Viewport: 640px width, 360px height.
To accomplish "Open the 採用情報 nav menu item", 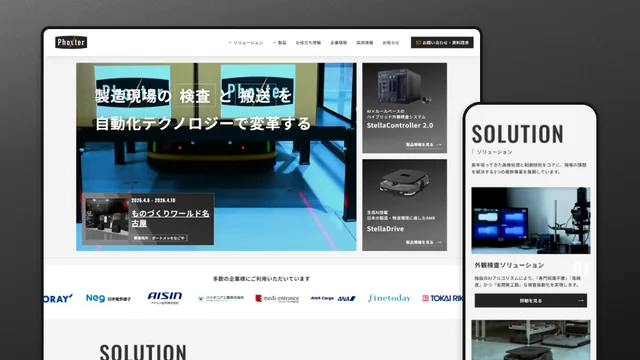I will pos(364,42).
